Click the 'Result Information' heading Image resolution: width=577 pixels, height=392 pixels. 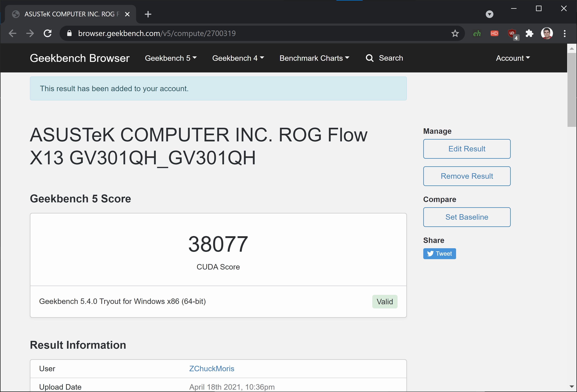pos(78,345)
